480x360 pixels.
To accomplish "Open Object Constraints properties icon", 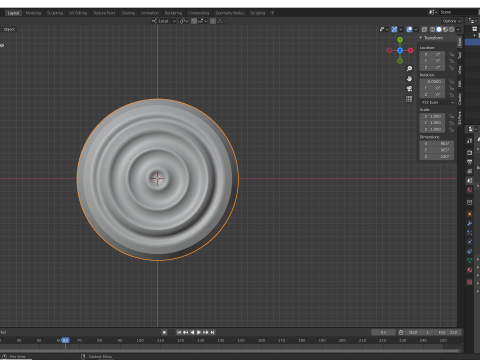I will pos(470,251).
